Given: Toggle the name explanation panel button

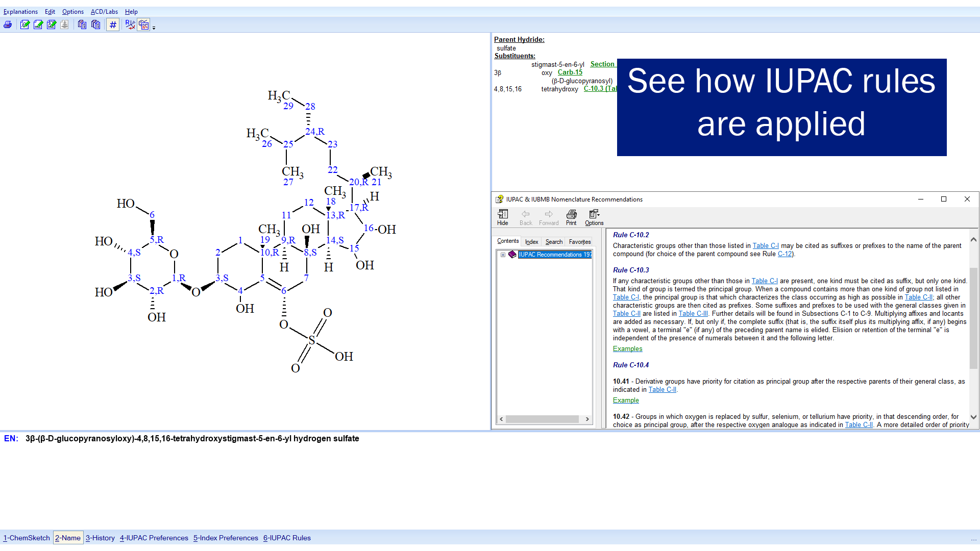Looking at the screenshot, I should pos(143,24).
